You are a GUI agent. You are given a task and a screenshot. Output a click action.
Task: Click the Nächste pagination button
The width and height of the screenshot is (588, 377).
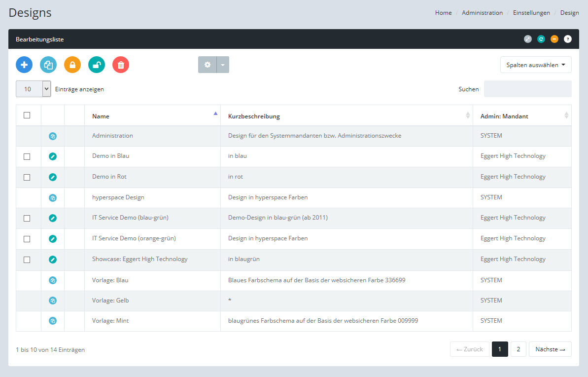click(x=550, y=349)
